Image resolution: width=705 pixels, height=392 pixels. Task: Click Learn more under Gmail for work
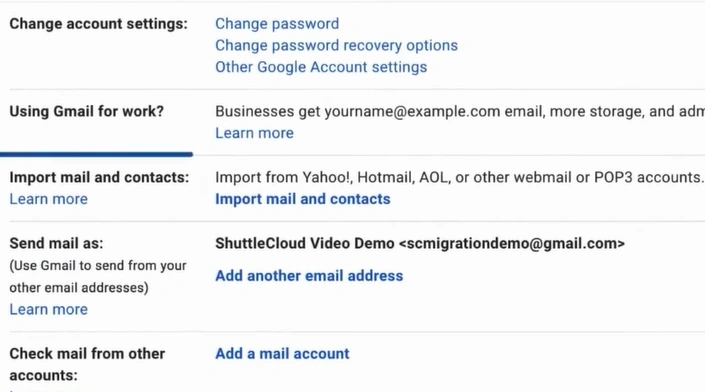pos(254,133)
